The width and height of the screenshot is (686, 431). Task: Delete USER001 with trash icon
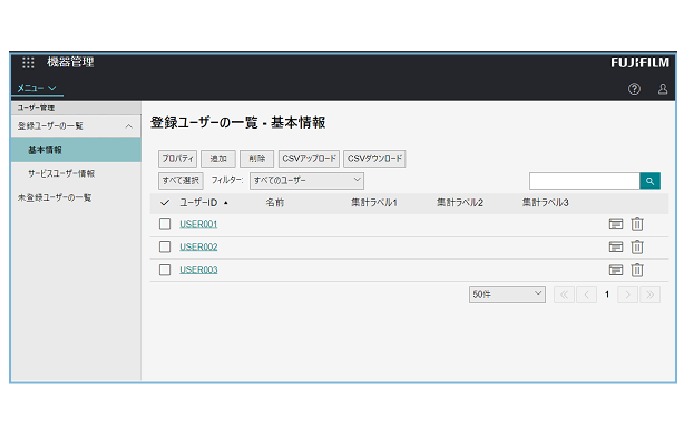(637, 224)
